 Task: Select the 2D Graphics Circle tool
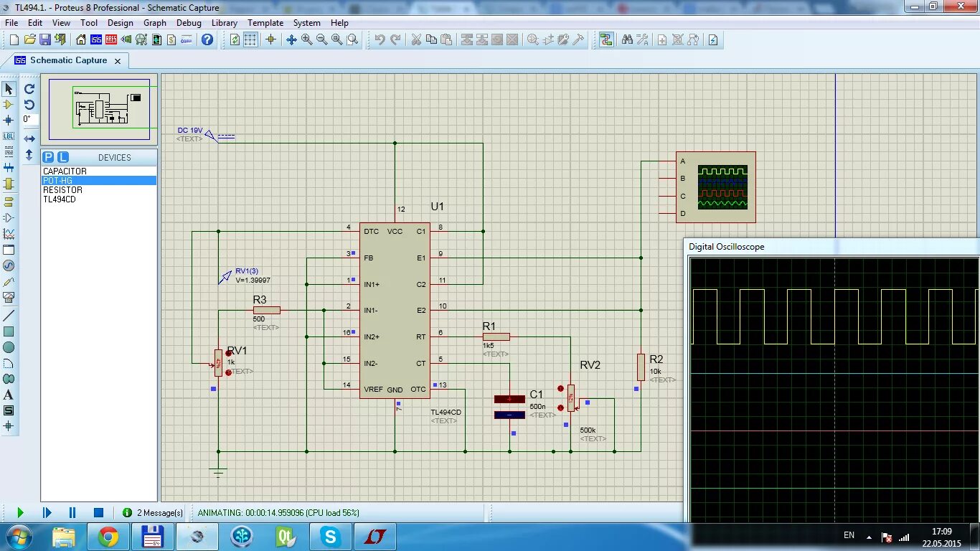click(9, 347)
